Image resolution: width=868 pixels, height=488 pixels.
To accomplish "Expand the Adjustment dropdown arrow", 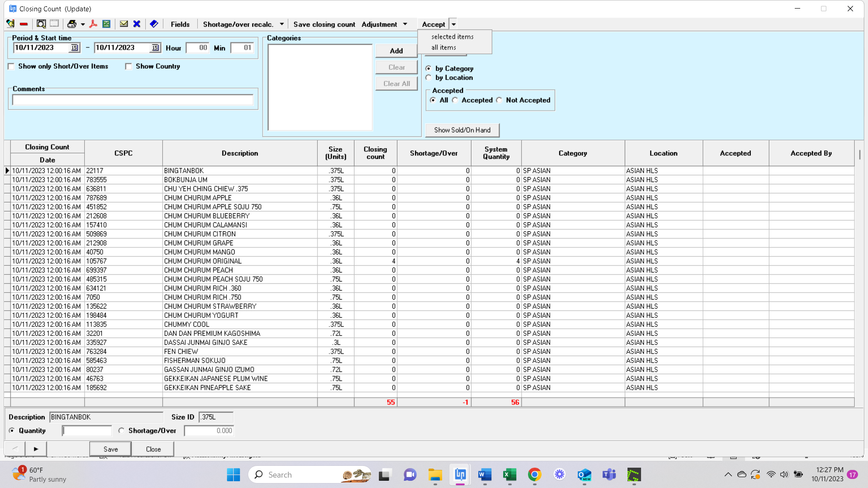I will (405, 24).
